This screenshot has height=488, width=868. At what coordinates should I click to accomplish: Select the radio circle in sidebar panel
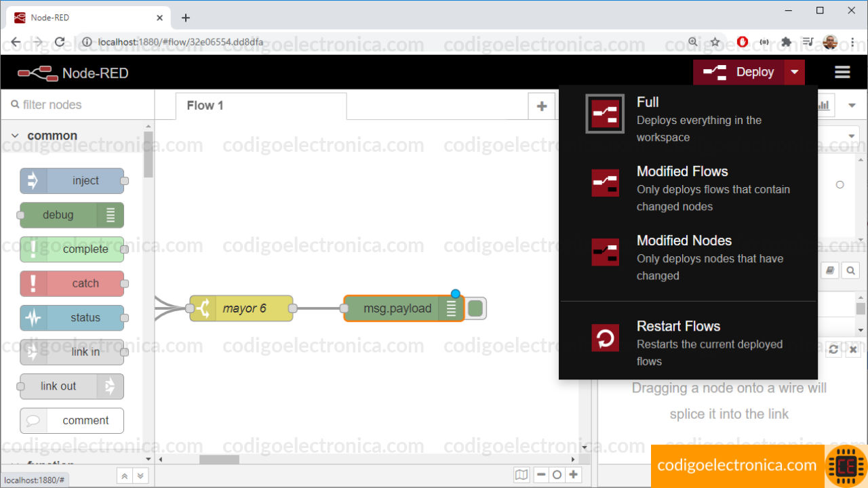840,184
